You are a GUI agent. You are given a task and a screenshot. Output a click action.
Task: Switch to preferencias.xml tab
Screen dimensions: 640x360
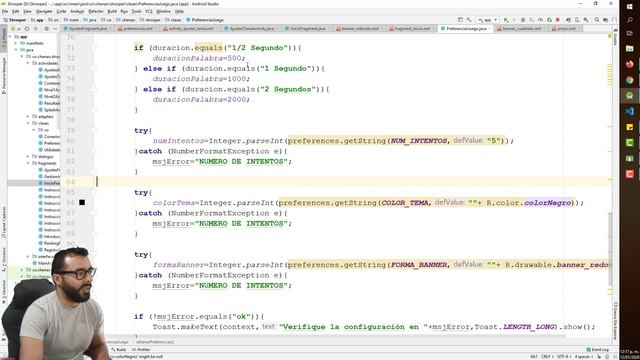137,29
